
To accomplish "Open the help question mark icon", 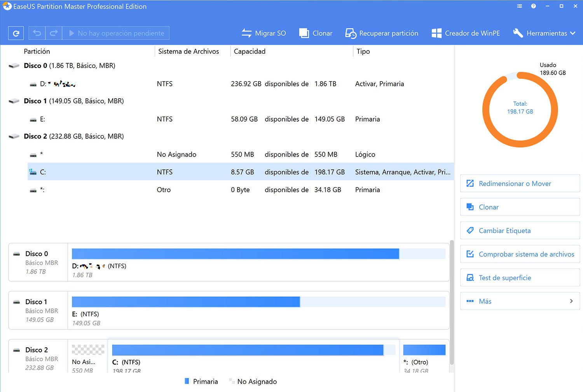I will [533, 6].
